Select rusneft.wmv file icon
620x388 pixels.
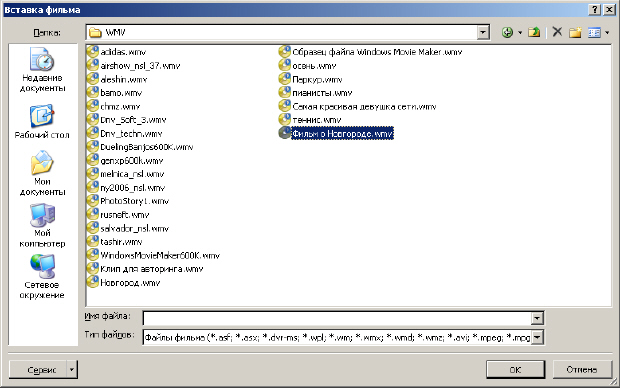click(x=93, y=214)
